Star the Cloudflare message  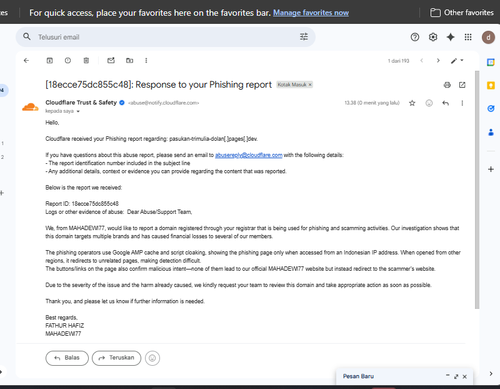tap(412, 103)
